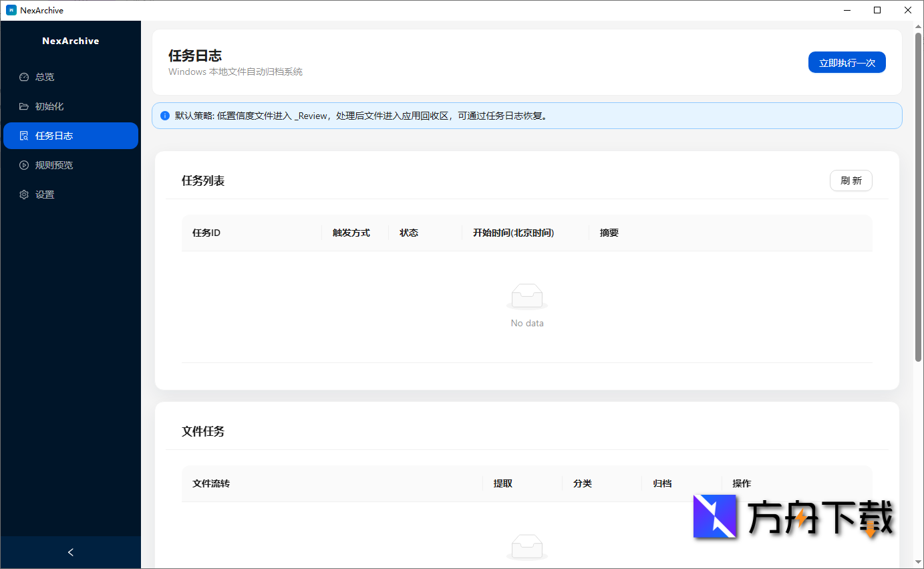
Task: Open the 设置 gear icon
Action: pyautogui.click(x=24, y=194)
